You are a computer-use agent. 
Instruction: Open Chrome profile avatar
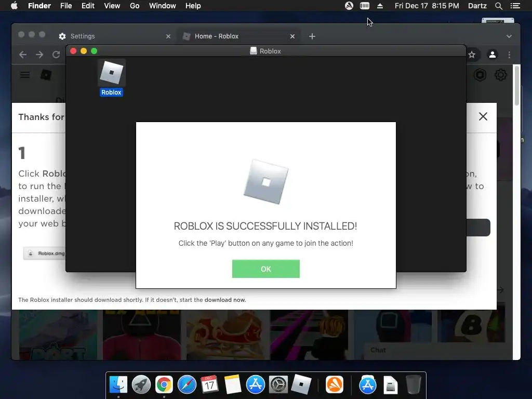point(493,55)
